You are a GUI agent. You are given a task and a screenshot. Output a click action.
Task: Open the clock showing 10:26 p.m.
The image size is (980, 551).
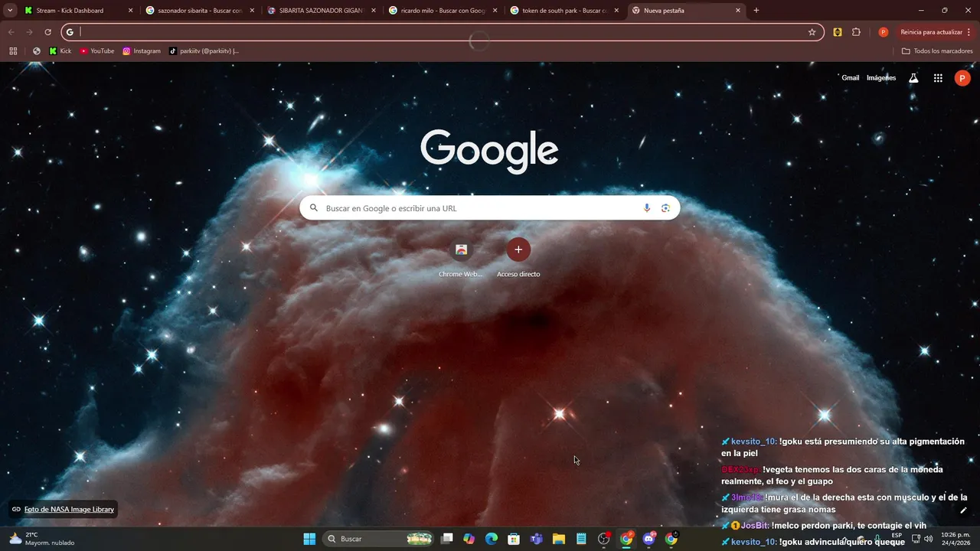tap(954, 539)
